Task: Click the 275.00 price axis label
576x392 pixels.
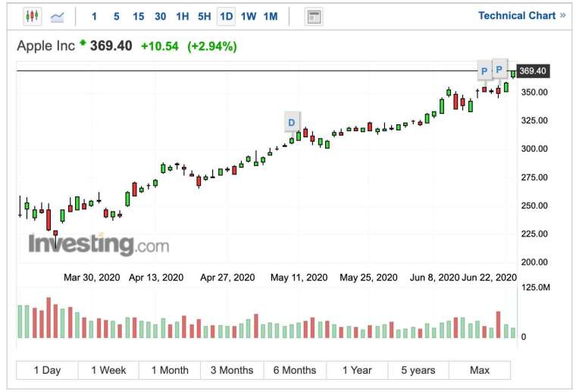Action: (x=534, y=177)
